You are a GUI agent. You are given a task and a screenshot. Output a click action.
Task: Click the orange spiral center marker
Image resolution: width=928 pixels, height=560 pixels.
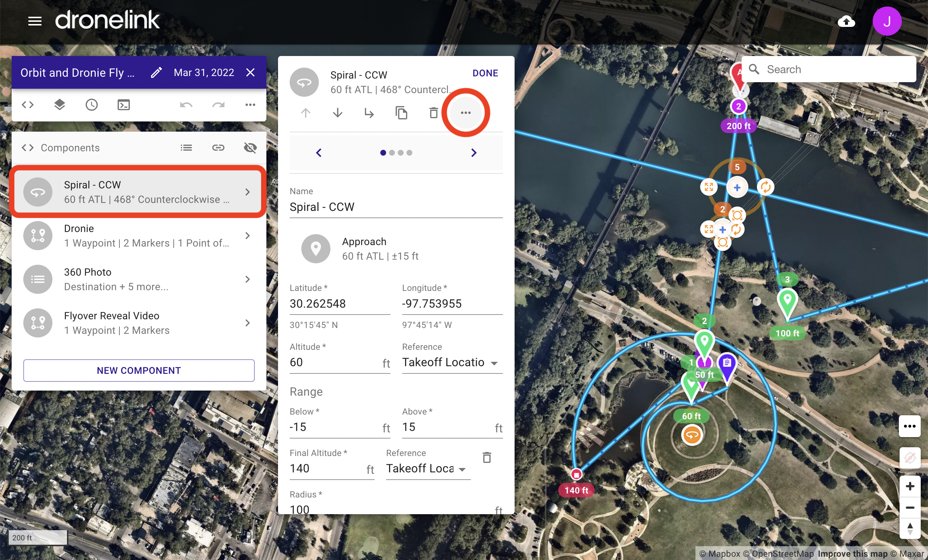coord(691,435)
